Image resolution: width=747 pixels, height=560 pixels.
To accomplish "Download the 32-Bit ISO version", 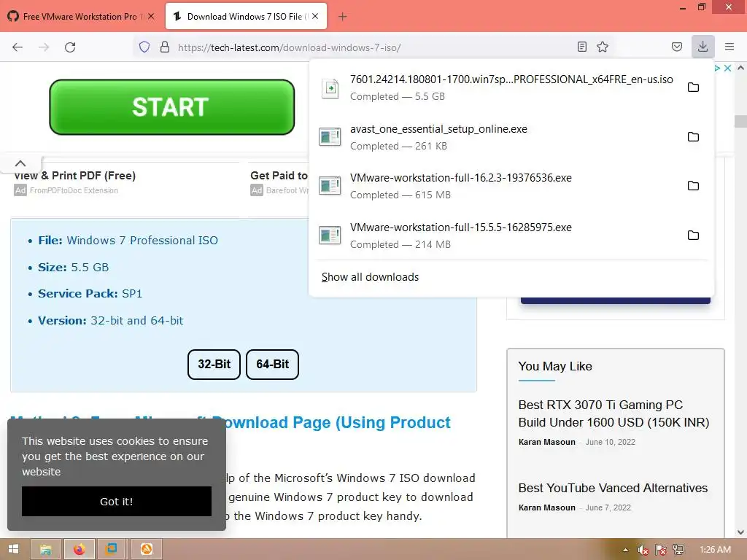I will [214, 365].
